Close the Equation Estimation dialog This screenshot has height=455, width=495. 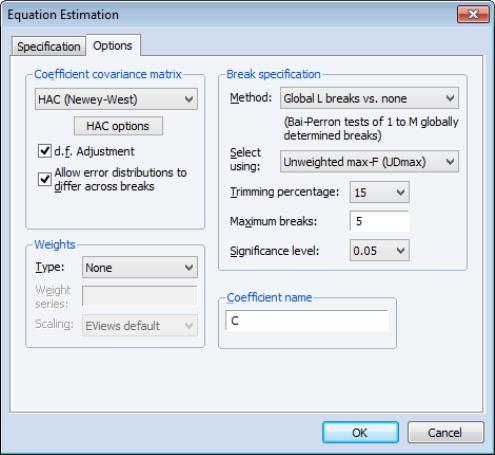473,14
